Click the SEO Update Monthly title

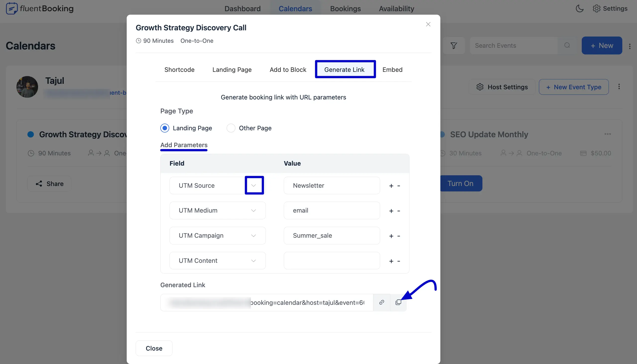pyautogui.click(x=489, y=135)
